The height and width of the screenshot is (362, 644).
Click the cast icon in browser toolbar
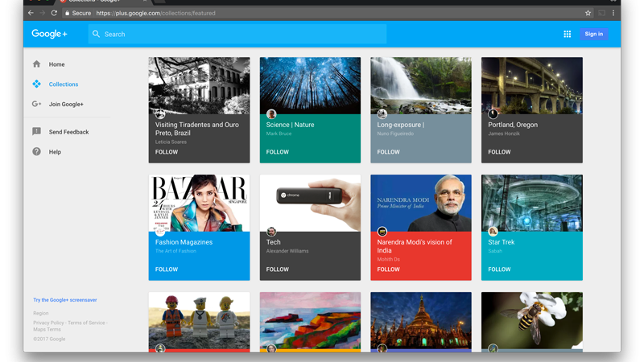(601, 13)
